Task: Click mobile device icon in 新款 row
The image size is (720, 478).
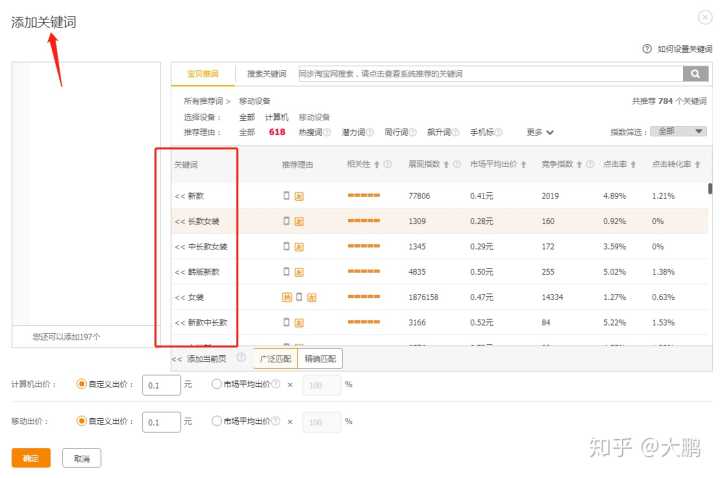Action: [x=287, y=196]
